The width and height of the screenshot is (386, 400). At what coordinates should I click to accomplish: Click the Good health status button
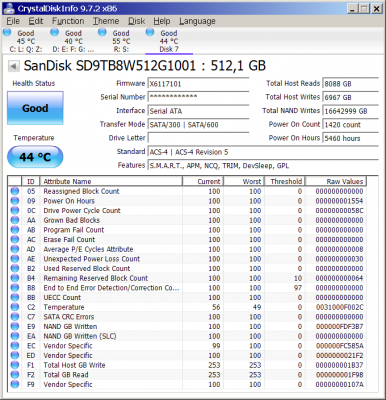(35, 108)
